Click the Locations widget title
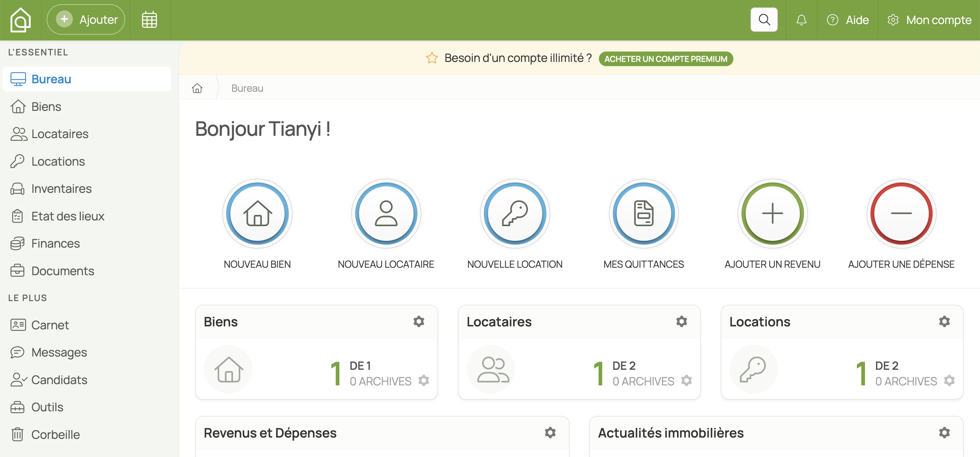 (x=760, y=322)
